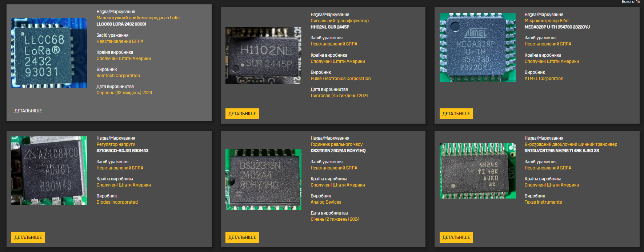Click ДЕТАЛЬНІШЕ for the AZ1084CD voltage regulator

[x=28, y=237]
